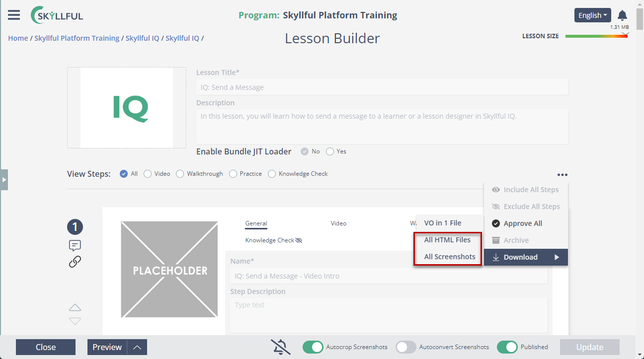644x359 pixels.
Task: Open the three-dots steps options menu
Action: [562, 175]
